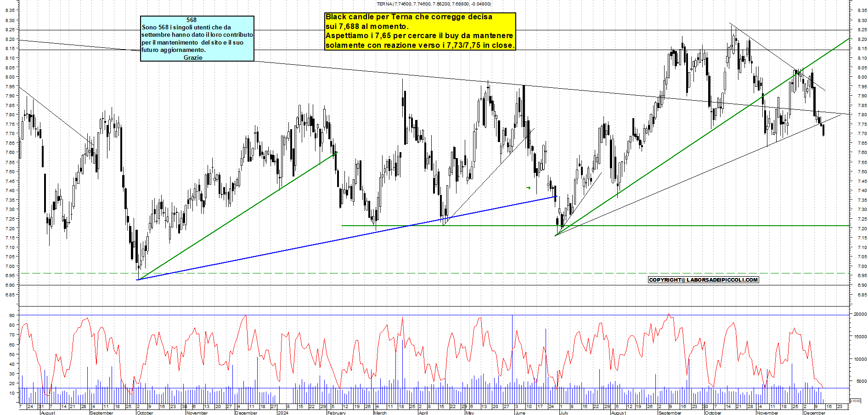The image size is (868, 415).
Task: Click the 'February' month label
Action: click(x=337, y=413)
